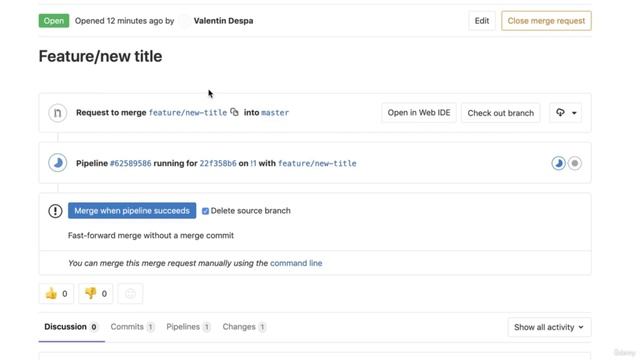Open the running build stage icon
Viewport: 640px width, 360px height.
point(558,163)
